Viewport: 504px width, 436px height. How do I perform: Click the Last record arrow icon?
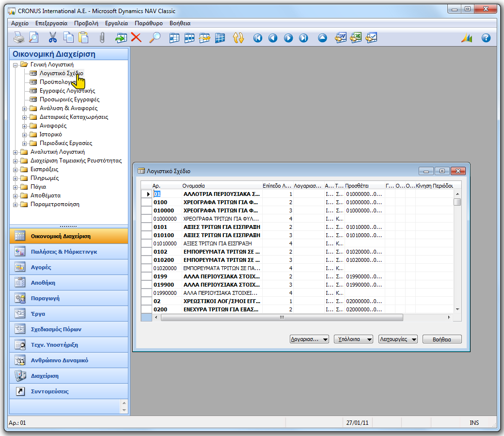pos(303,38)
